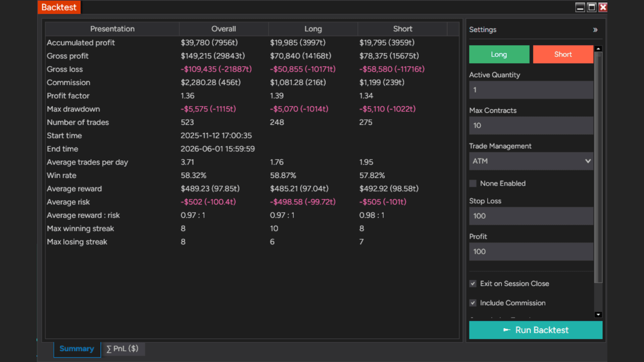Select short max drawdown -$5,110 (-1022t)
The image size is (644, 362).
tap(387, 109)
